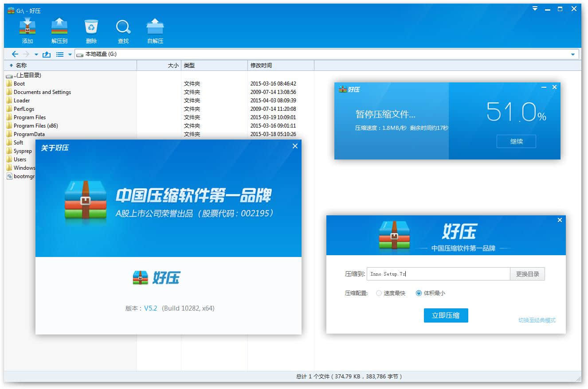
Task: Close the 好压 compress-to dialog
Action: (560, 220)
